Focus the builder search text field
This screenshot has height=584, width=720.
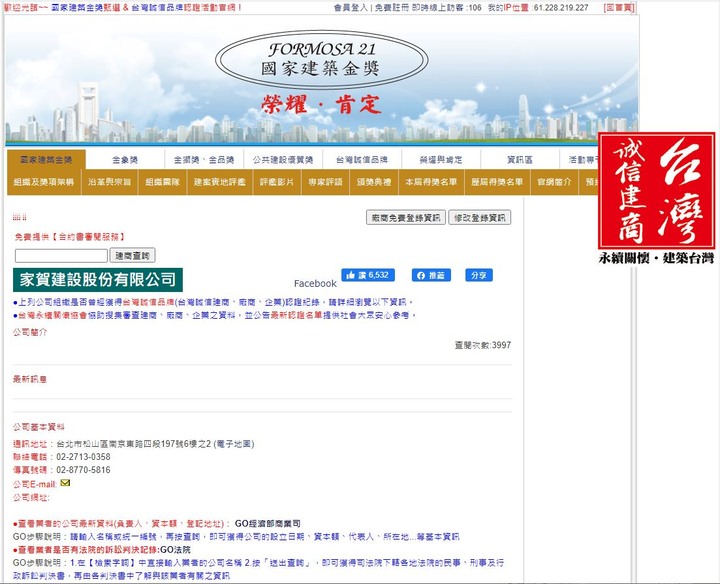(61, 256)
